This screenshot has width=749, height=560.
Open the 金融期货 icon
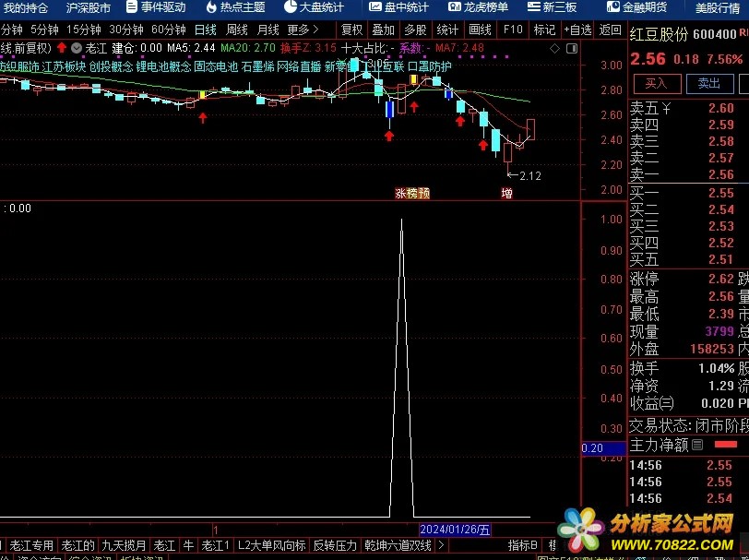[x=613, y=6]
